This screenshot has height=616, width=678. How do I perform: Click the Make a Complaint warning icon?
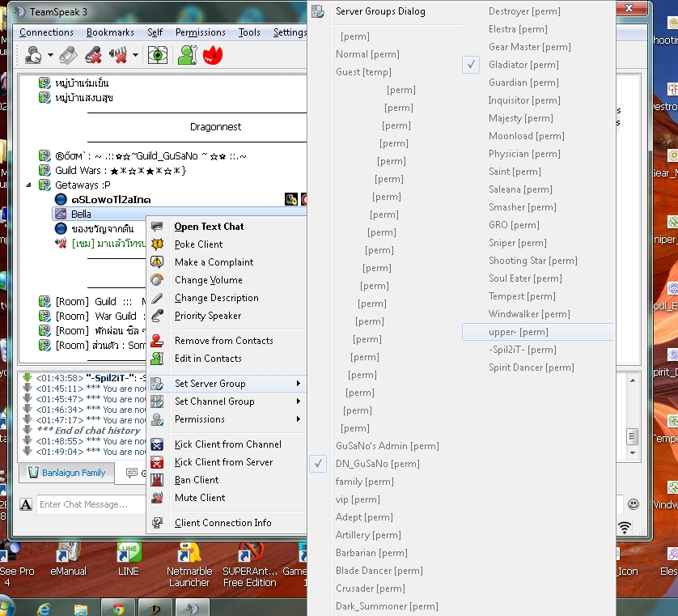tap(157, 262)
